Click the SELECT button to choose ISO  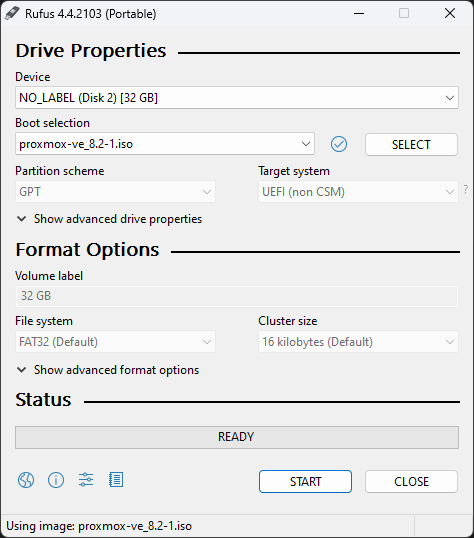411,144
